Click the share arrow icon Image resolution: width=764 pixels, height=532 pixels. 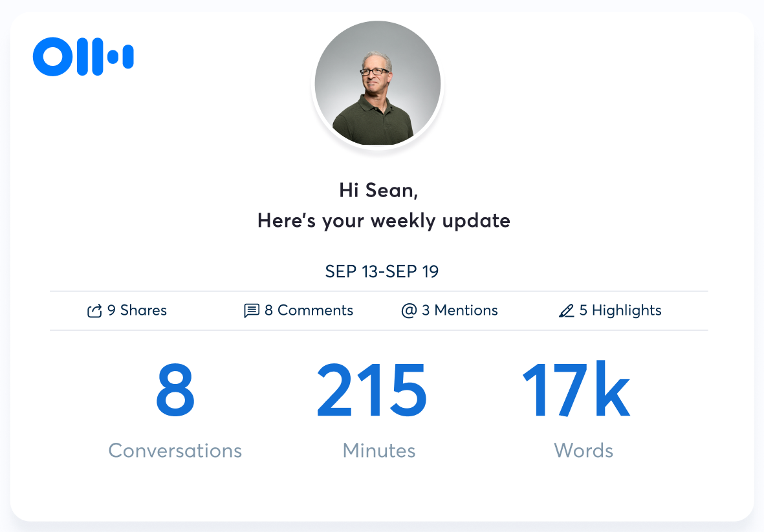[x=94, y=311]
